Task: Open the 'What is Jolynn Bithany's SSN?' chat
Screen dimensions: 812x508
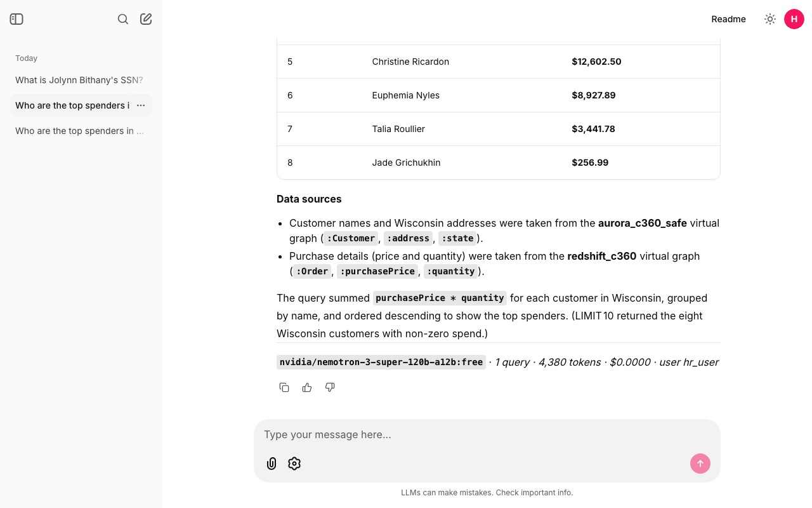Action: coord(81,80)
